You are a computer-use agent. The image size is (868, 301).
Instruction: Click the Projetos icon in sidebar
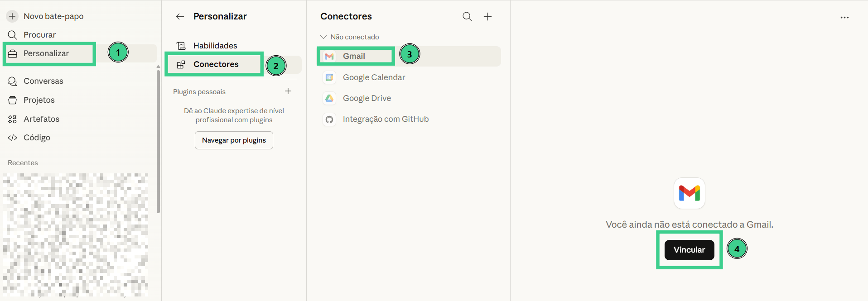[x=13, y=100]
